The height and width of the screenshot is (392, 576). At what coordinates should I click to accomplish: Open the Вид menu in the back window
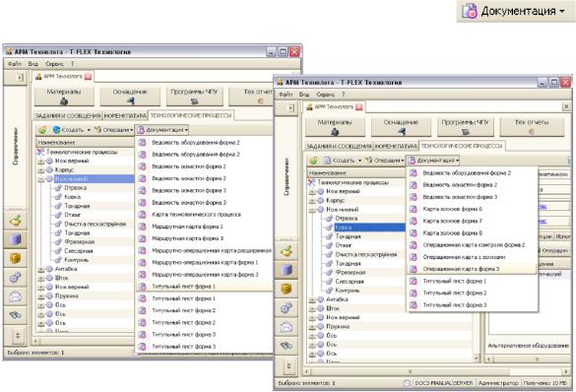[33, 64]
